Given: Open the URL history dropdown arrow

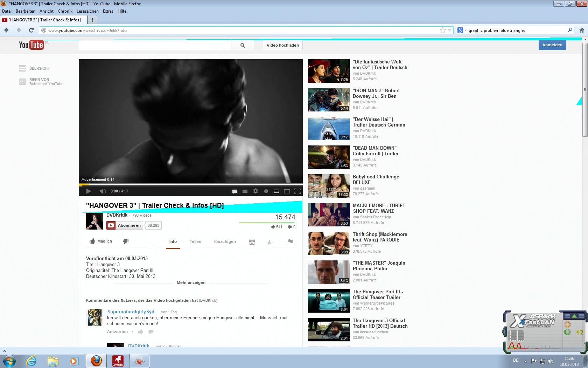Looking at the screenshot, I should pyautogui.click(x=450, y=30).
